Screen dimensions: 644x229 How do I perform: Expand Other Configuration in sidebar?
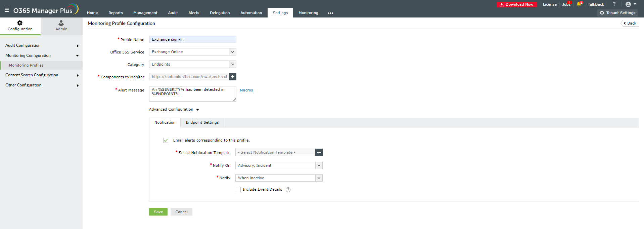(x=41, y=85)
